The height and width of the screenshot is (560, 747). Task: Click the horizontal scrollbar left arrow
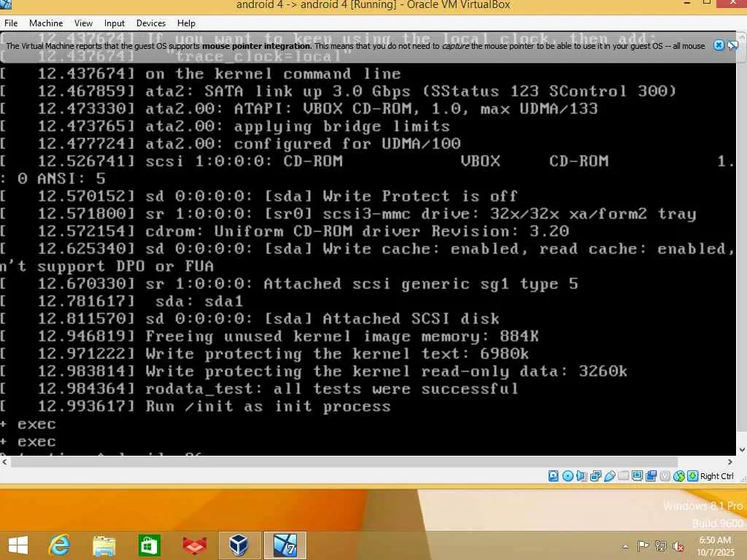click(x=4, y=462)
